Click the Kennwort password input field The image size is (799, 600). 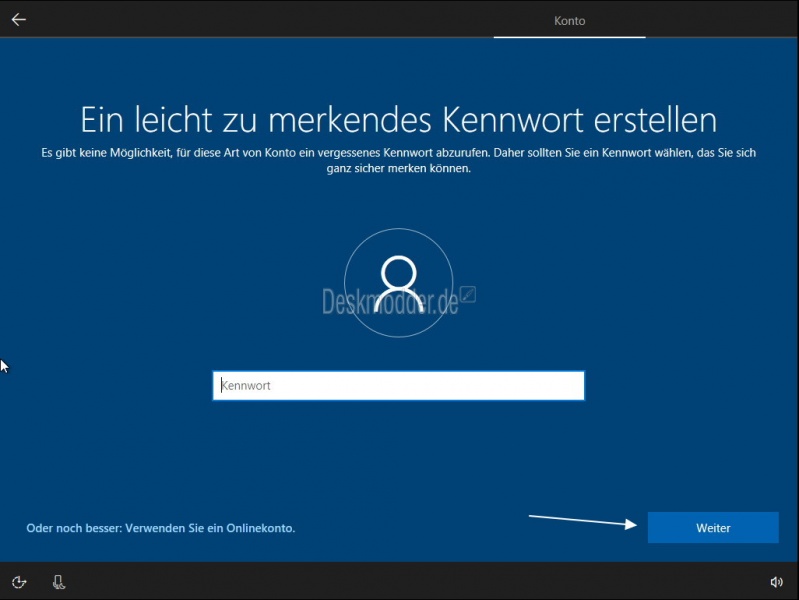(x=398, y=385)
